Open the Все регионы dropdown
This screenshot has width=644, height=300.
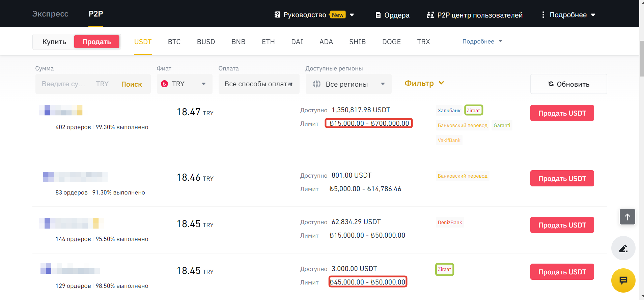[348, 84]
